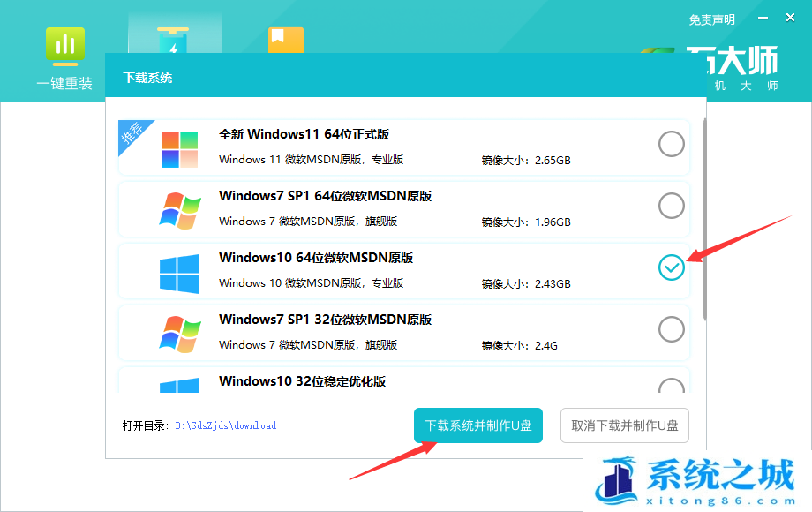Image resolution: width=812 pixels, height=512 pixels.
Task: Close the application window
Action: click(790, 18)
